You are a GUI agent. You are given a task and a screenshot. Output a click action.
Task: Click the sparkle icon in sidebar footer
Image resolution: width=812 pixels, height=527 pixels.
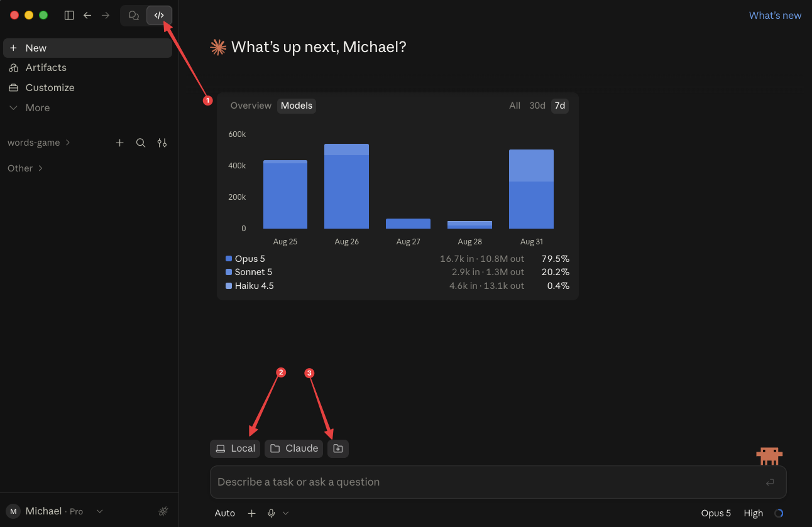click(x=163, y=511)
